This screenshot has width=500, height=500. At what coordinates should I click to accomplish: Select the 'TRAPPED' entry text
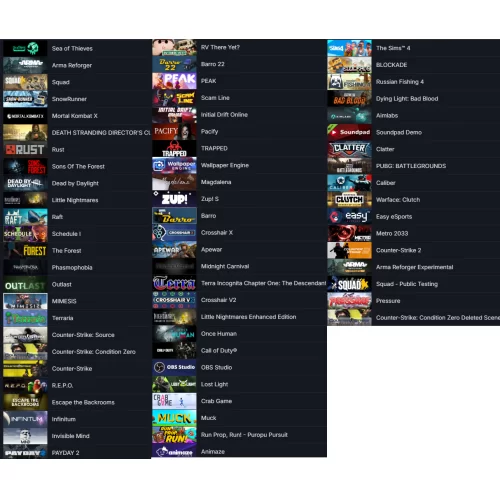[214, 148]
